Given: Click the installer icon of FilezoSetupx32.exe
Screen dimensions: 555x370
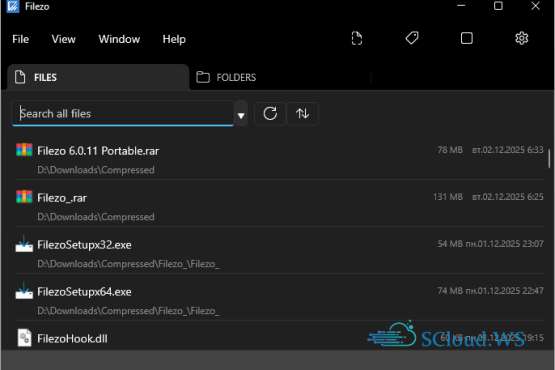Looking at the screenshot, I should [24, 244].
